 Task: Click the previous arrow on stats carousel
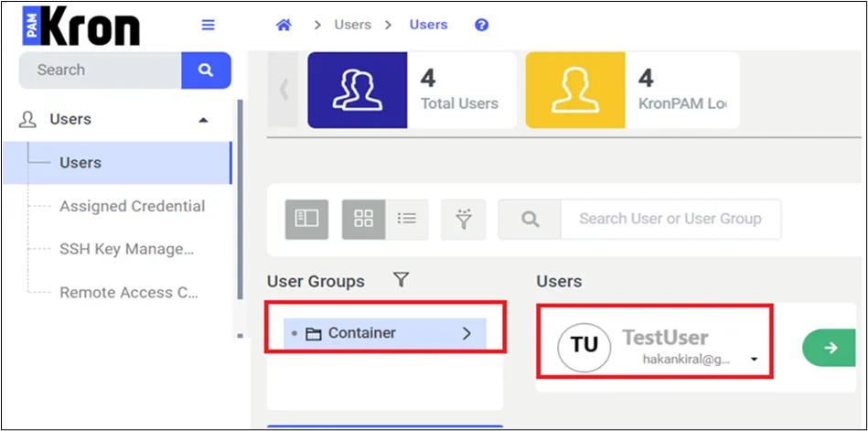click(x=283, y=90)
